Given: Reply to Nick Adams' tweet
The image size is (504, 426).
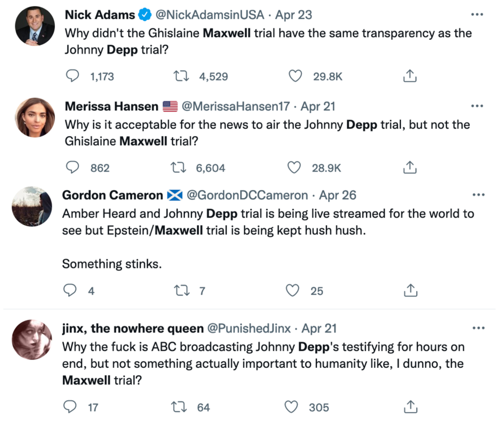Looking at the screenshot, I should [x=73, y=76].
